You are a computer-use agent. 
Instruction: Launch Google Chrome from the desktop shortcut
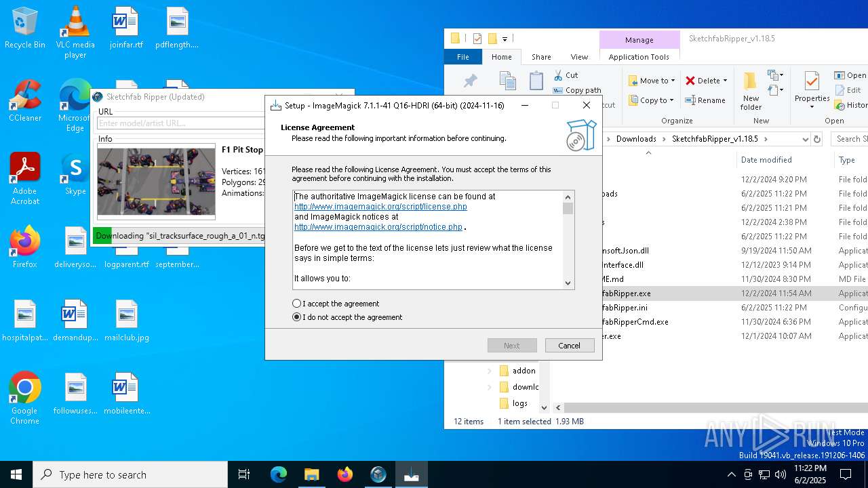[x=25, y=399]
